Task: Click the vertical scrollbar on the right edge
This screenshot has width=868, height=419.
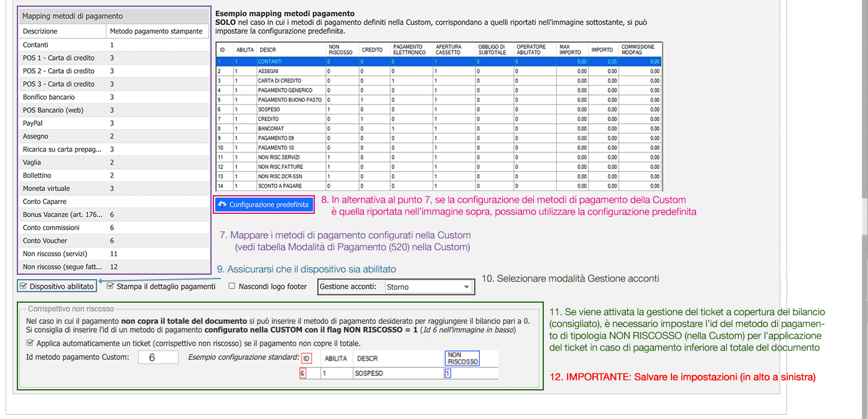Action: pos(864,209)
